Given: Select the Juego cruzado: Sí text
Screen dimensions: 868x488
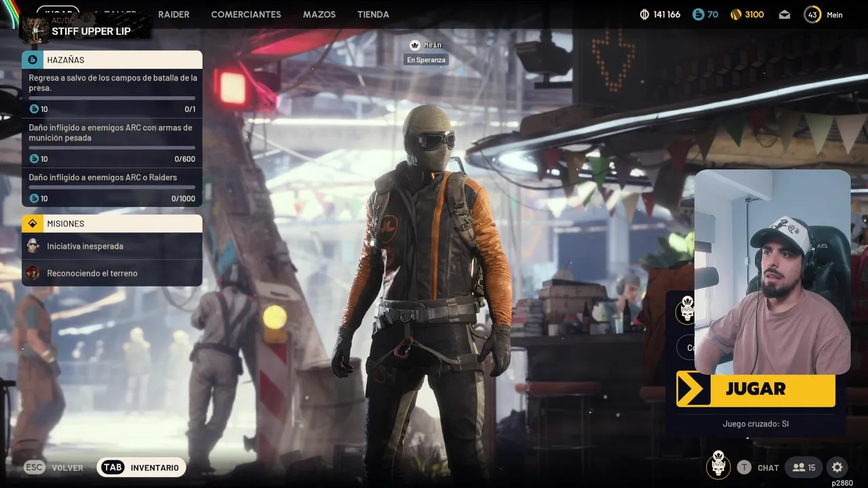Looking at the screenshot, I should pyautogui.click(x=755, y=424).
